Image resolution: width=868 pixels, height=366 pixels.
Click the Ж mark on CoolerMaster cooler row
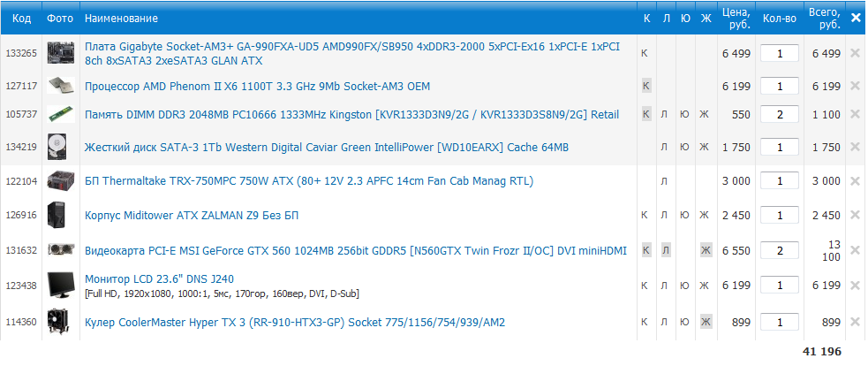click(705, 322)
